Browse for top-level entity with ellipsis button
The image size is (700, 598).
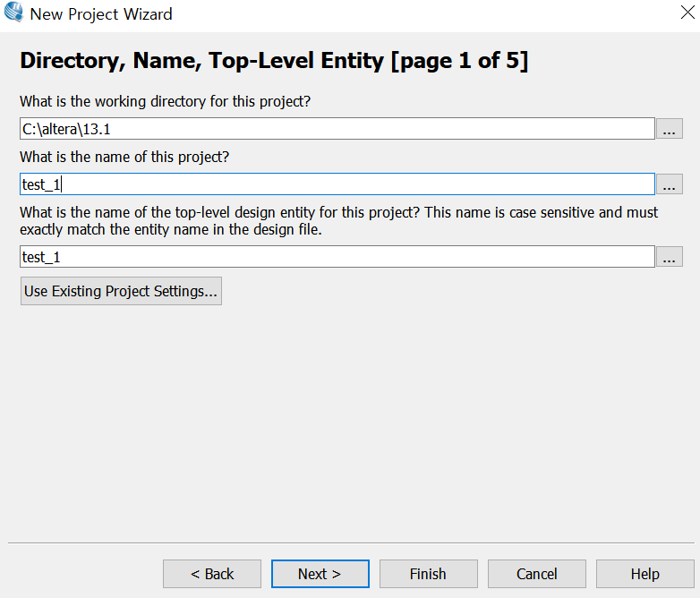(669, 256)
